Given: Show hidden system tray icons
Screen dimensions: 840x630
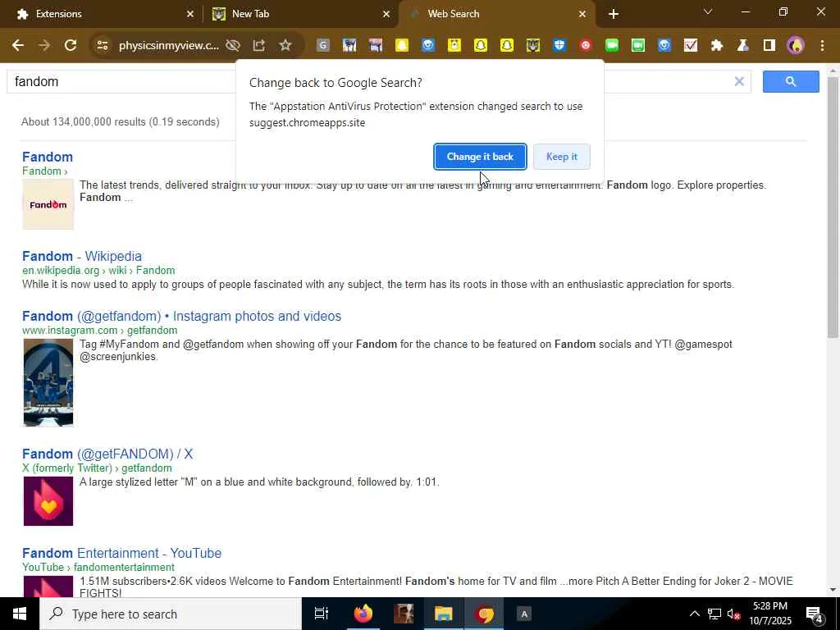Looking at the screenshot, I should click(x=694, y=614).
